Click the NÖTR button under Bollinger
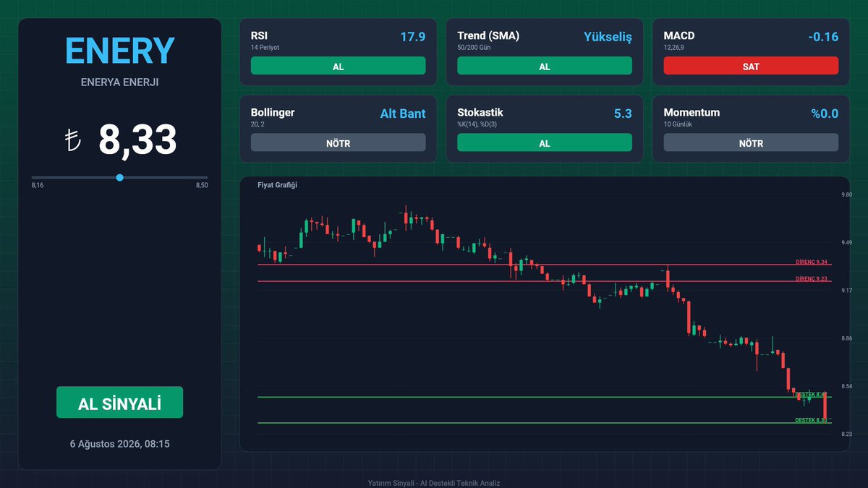Viewport: 868px width, 488px height. pyautogui.click(x=338, y=143)
